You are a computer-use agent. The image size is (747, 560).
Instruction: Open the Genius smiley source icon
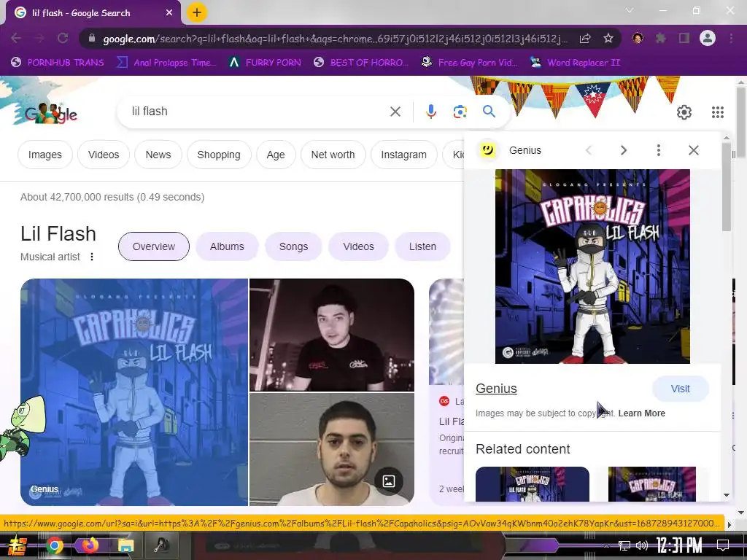coord(487,150)
